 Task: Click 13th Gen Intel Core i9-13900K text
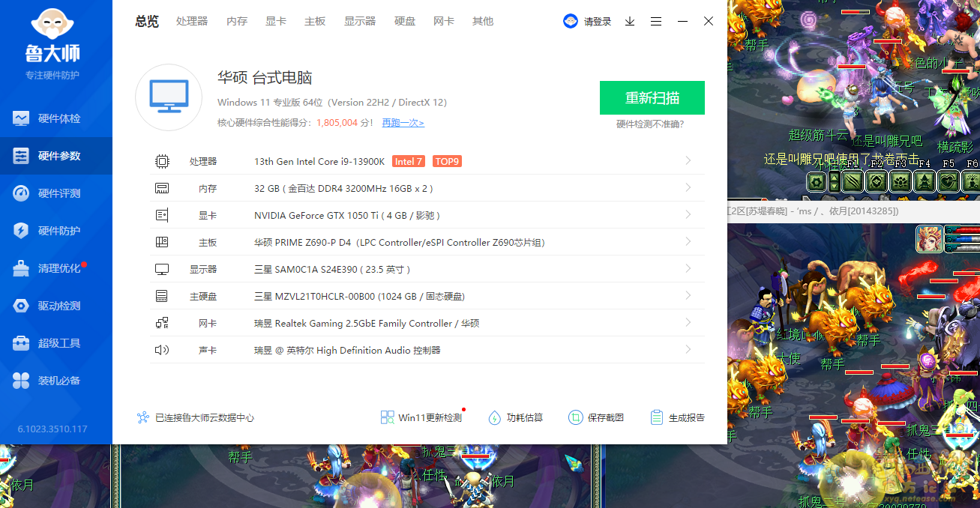319,161
